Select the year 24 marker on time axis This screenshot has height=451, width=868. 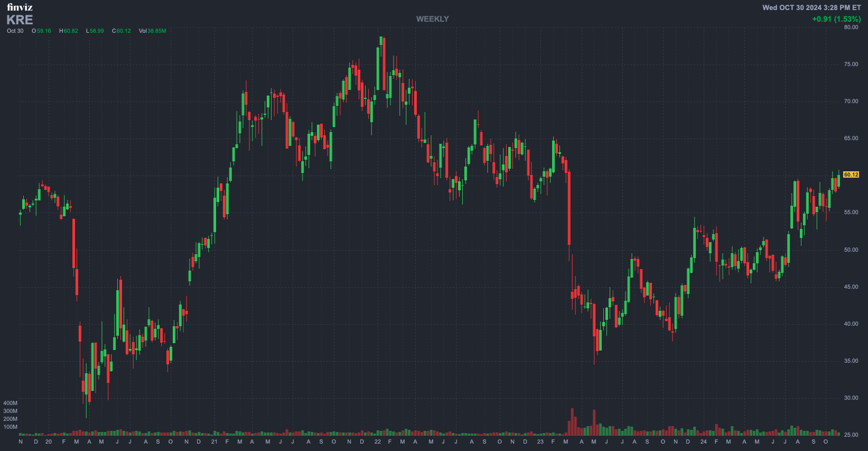pos(703,441)
